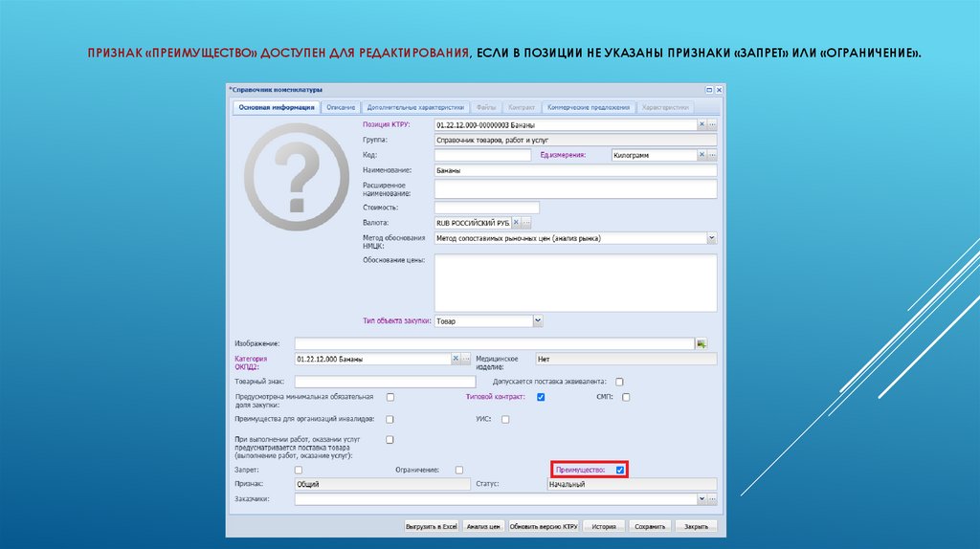Uncheck the Типовой контракт checkbox

541,397
